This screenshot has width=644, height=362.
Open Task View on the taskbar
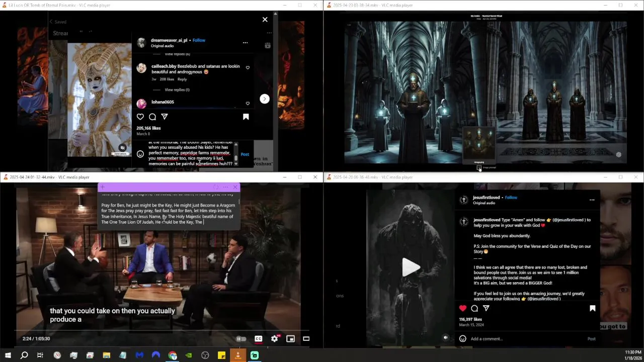(40, 355)
